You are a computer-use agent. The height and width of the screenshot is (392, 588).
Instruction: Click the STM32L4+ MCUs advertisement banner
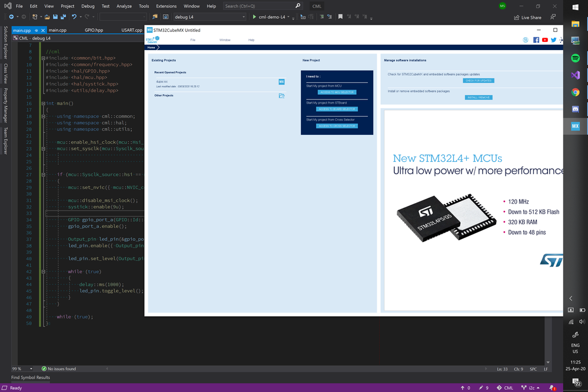[x=473, y=210]
